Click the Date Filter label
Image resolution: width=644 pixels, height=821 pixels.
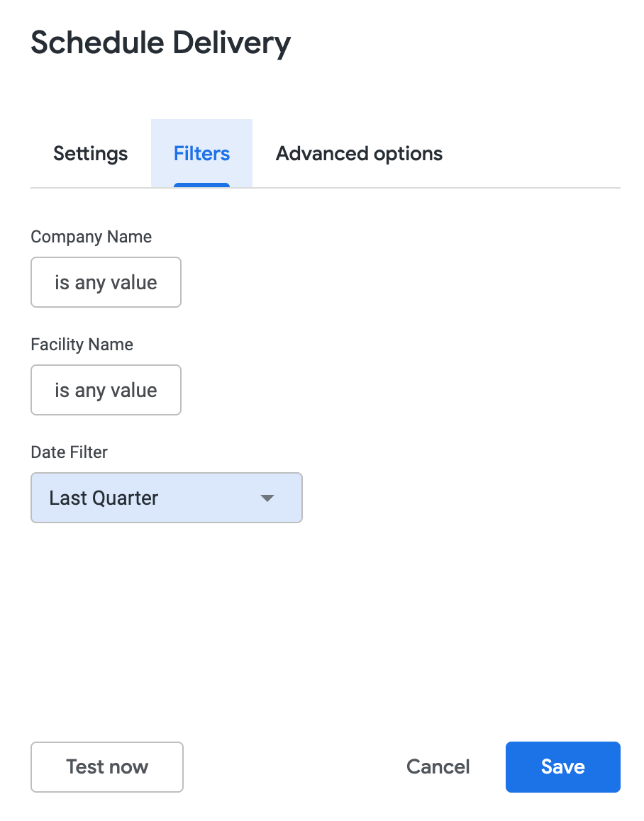[70, 452]
